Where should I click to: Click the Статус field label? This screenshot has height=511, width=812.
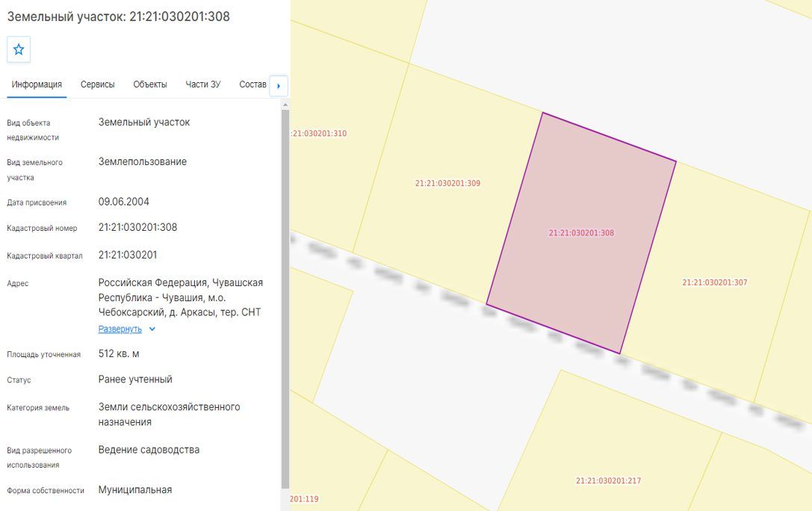point(19,380)
